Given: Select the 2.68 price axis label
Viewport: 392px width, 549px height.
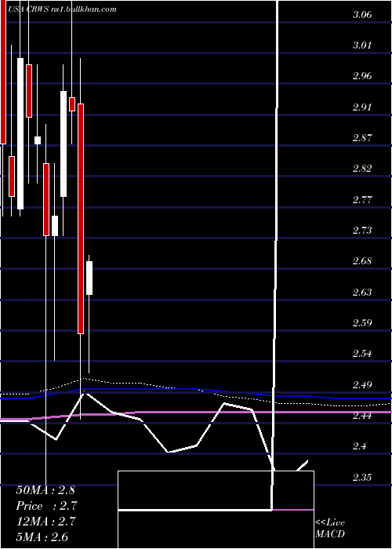Looking at the screenshot, I should pyautogui.click(x=362, y=261).
